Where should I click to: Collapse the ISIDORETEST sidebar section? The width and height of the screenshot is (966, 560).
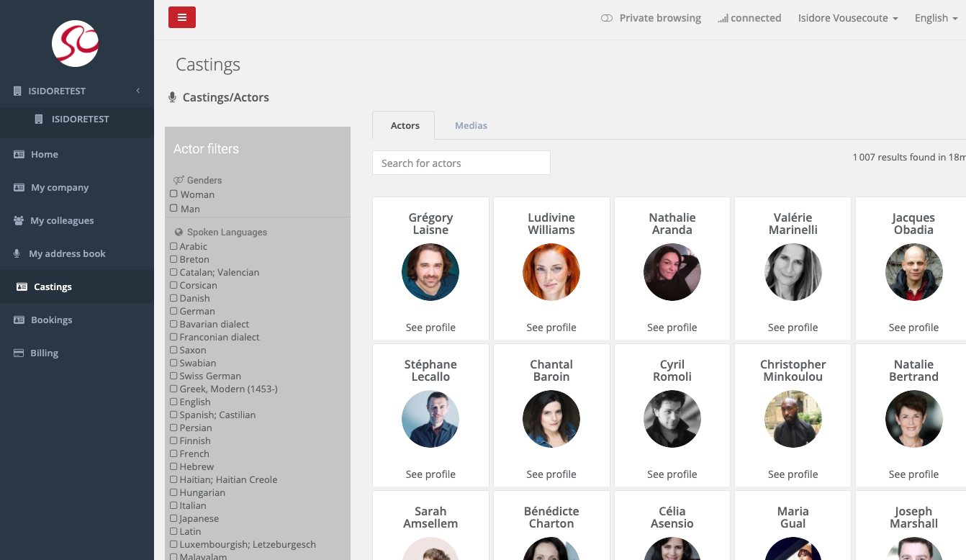[137, 91]
